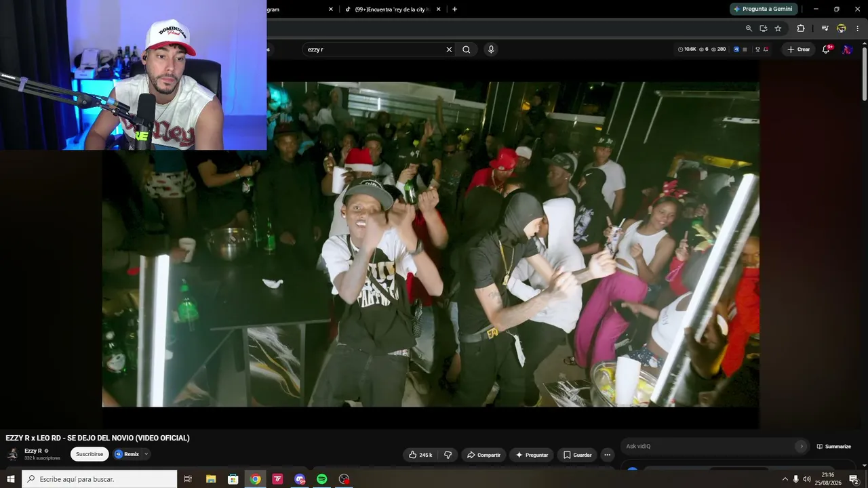868x488 pixels.
Task: Bookmark this page with the star icon
Action: pyautogui.click(x=778, y=28)
